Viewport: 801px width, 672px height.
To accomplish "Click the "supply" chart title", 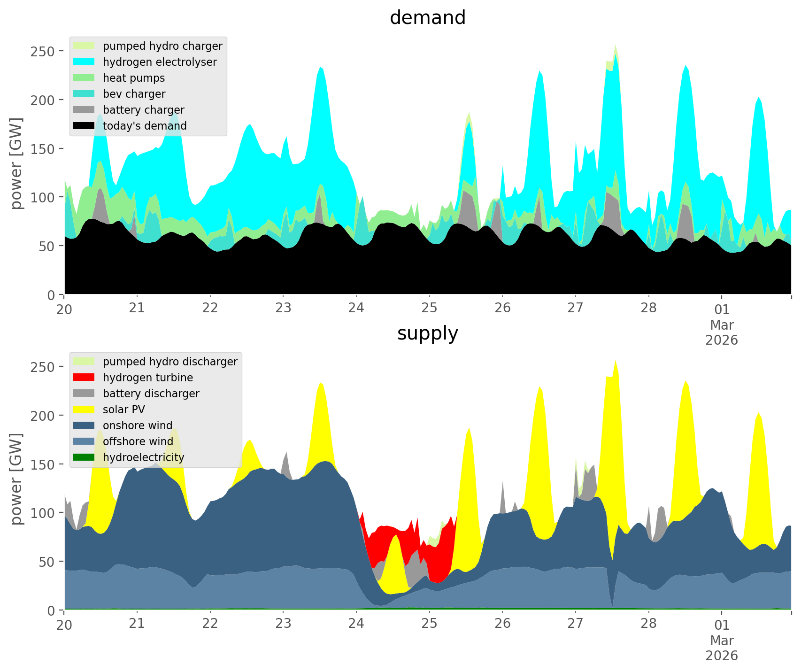I will 427,333.
